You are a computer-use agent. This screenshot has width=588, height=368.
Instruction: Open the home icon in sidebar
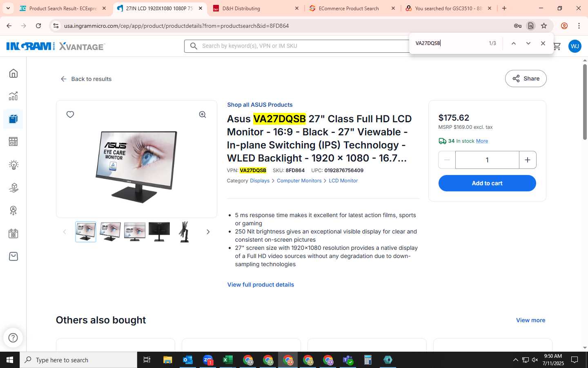(x=13, y=74)
